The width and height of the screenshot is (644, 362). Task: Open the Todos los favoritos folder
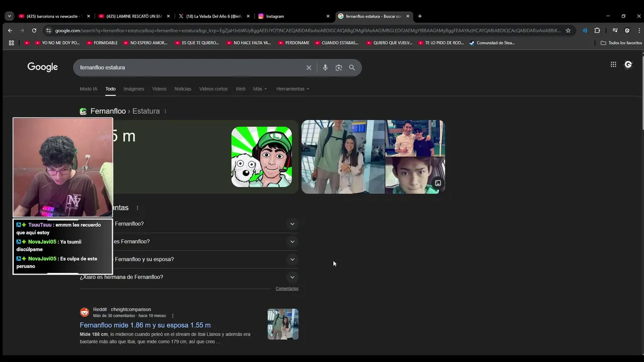621,43
